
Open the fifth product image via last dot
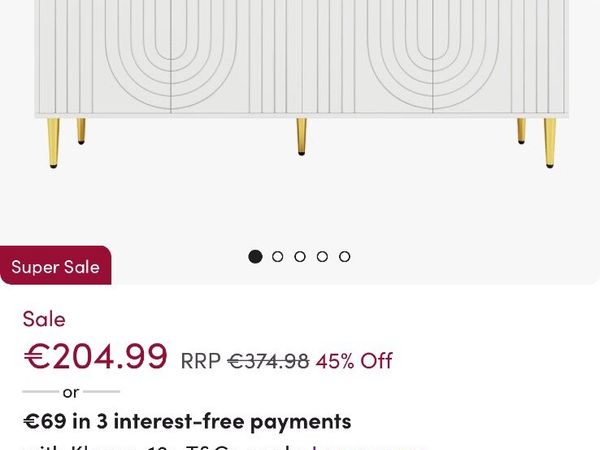(345, 257)
